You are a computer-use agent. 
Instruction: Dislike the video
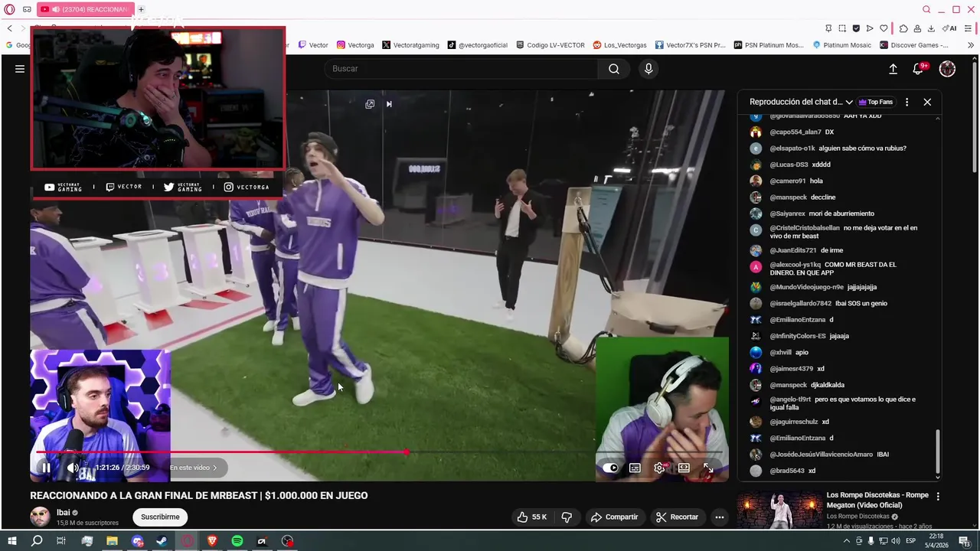tap(567, 517)
